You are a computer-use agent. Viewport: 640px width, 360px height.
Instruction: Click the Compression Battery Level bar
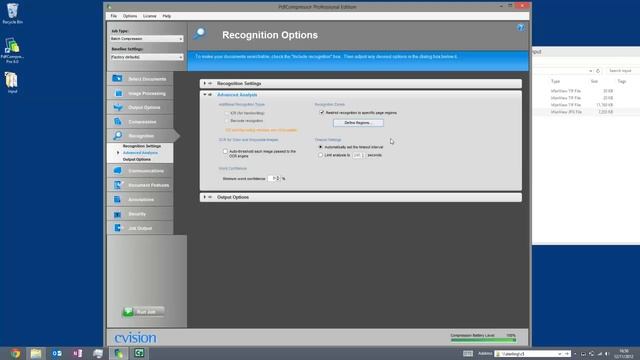tap(483, 340)
